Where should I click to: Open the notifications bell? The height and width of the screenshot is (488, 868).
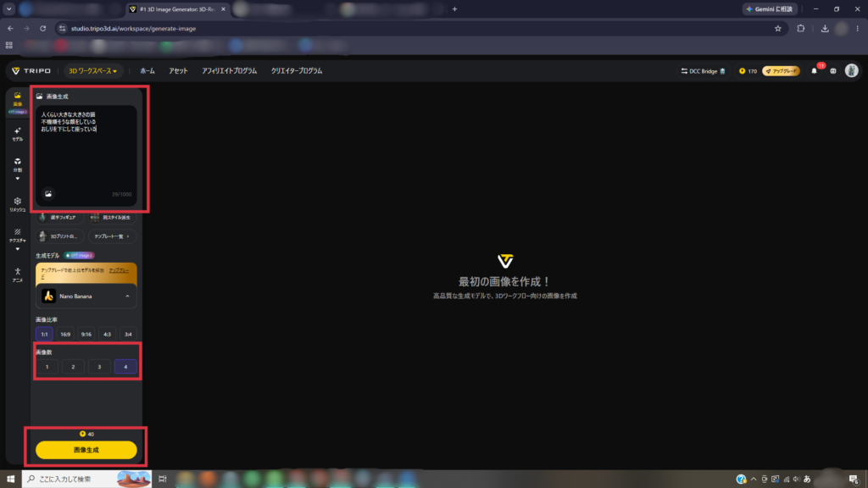click(x=814, y=71)
